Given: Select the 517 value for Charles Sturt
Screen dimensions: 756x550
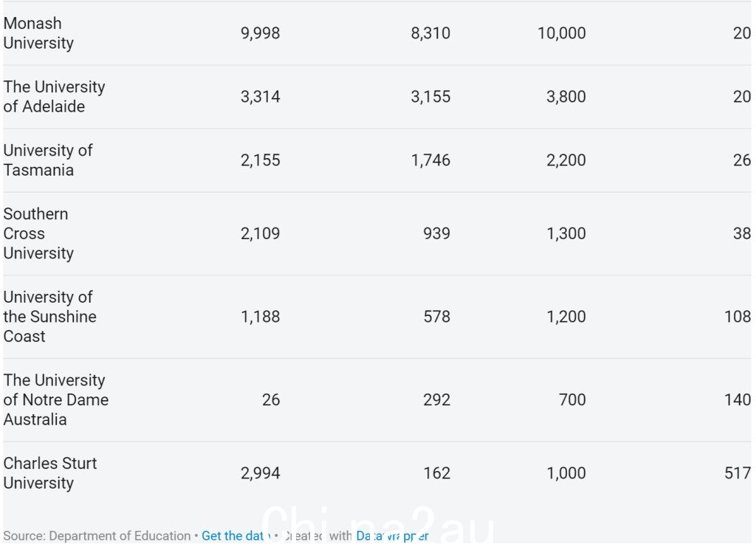Looking at the screenshot, I should tap(738, 473).
